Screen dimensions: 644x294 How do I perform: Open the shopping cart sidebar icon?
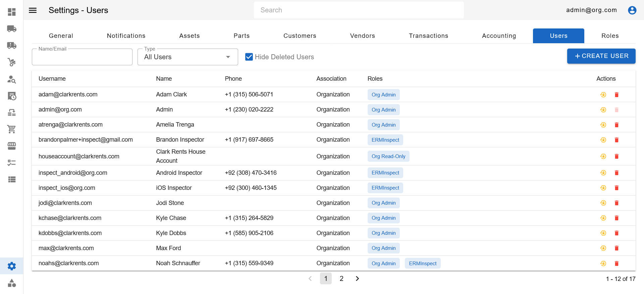(x=12, y=129)
